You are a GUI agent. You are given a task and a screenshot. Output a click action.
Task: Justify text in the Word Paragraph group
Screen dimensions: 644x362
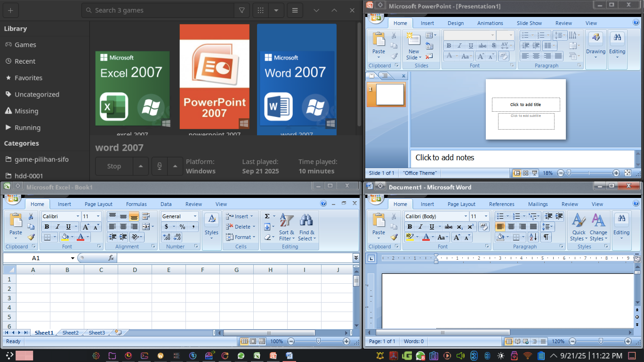(533, 227)
